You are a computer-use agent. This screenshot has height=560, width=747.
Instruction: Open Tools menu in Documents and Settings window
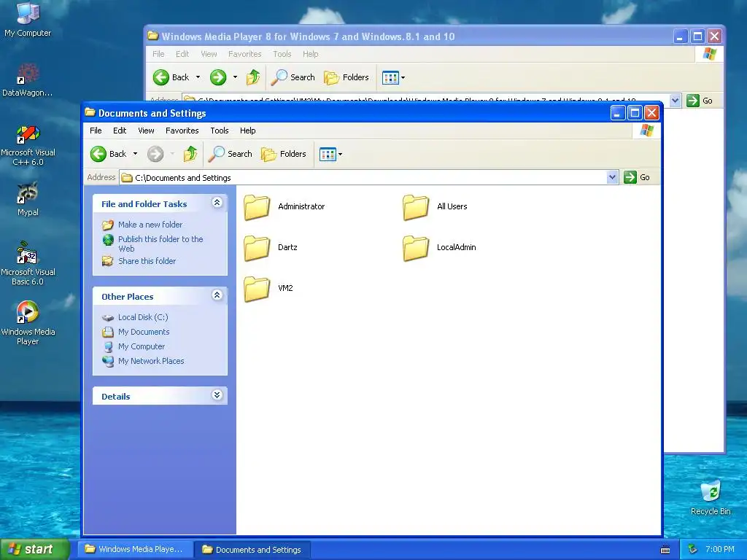[219, 131]
